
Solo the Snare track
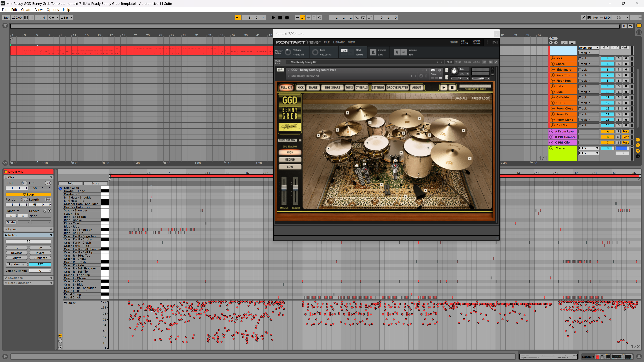(619, 64)
